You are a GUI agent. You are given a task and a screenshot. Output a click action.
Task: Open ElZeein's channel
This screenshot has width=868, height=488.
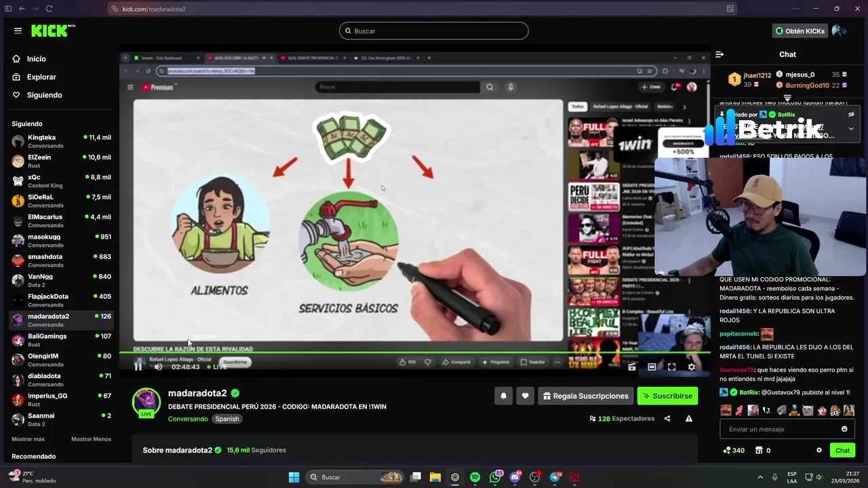click(61, 161)
